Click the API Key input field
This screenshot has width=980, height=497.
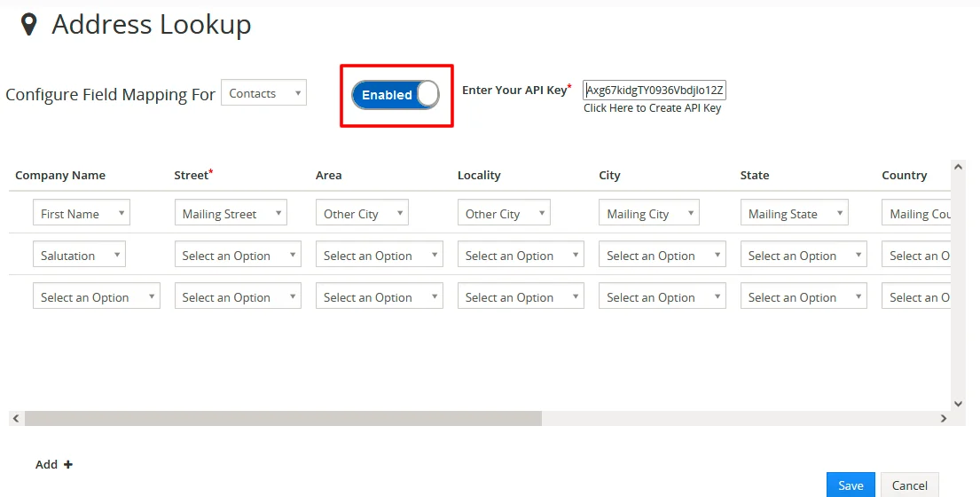click(x=655, y=91)
